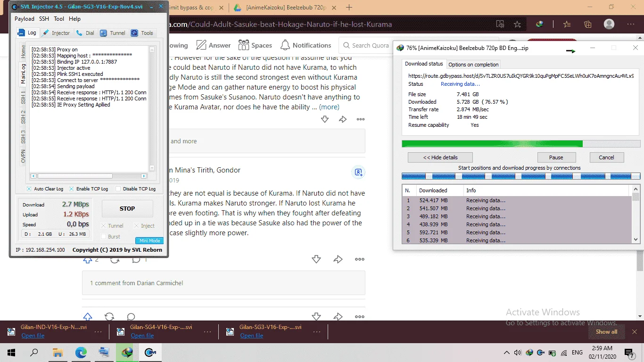Image resolution: width=644 pixels, height=362 pixels.
Task: Open file for Gilan-IND-V16-Exp download
Action: [33, 336]
